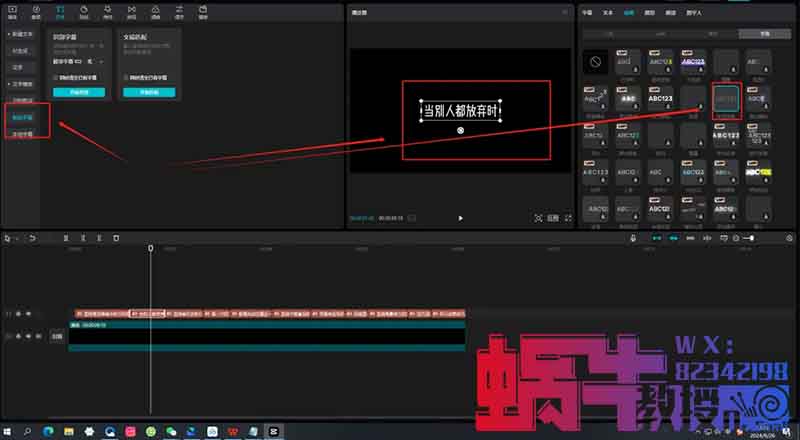Play the video in the preview player
800x440 pixels.
(460, 217)
